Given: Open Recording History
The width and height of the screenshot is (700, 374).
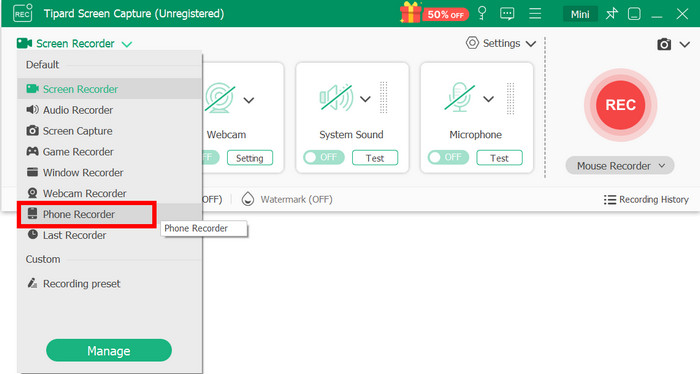Looking at the screenshot, I should (x=646, y=199).
